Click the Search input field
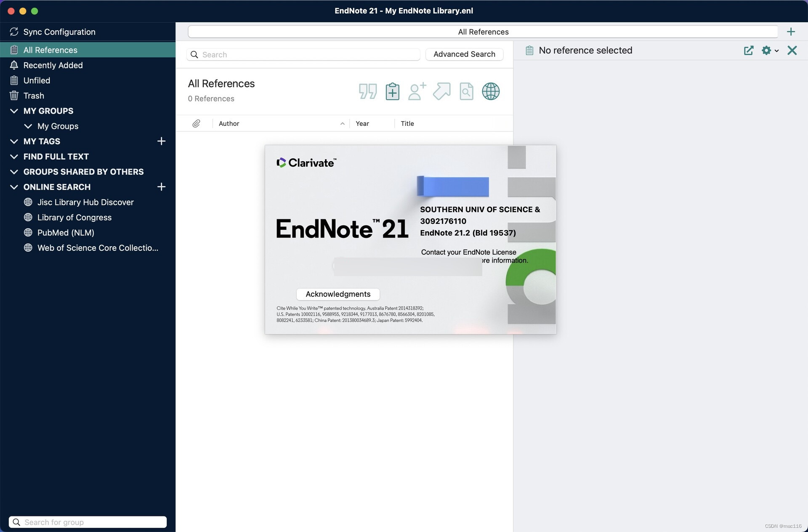The height and width of the screenshot is (532, 808). 303,54
